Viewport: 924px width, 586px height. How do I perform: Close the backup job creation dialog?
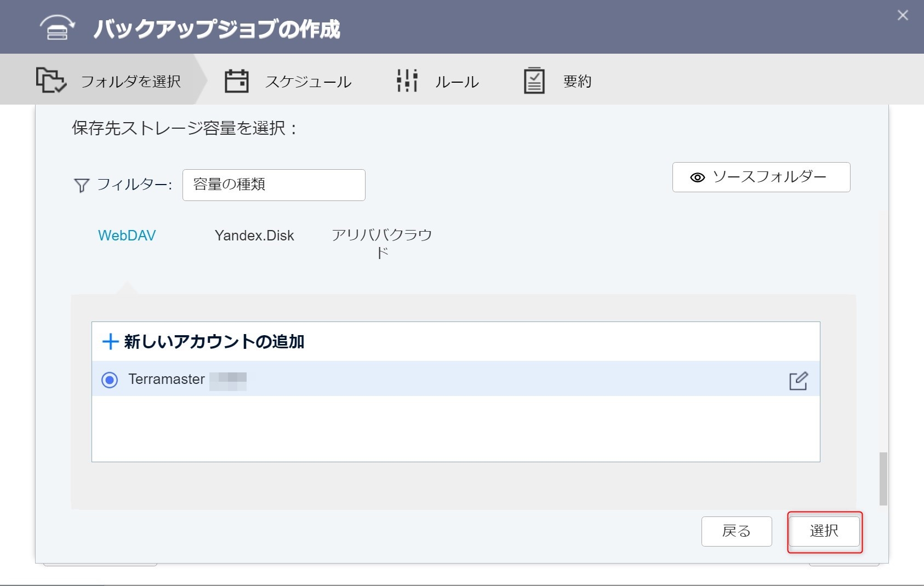point(903,15)
